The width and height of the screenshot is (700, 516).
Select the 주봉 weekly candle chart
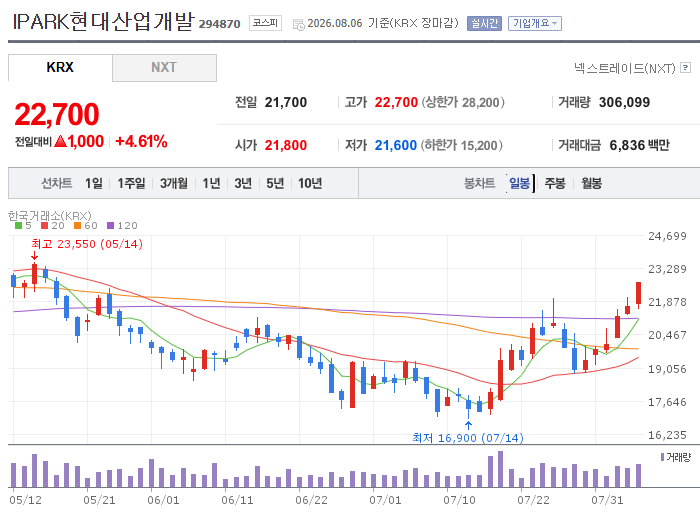click(555, 183)
